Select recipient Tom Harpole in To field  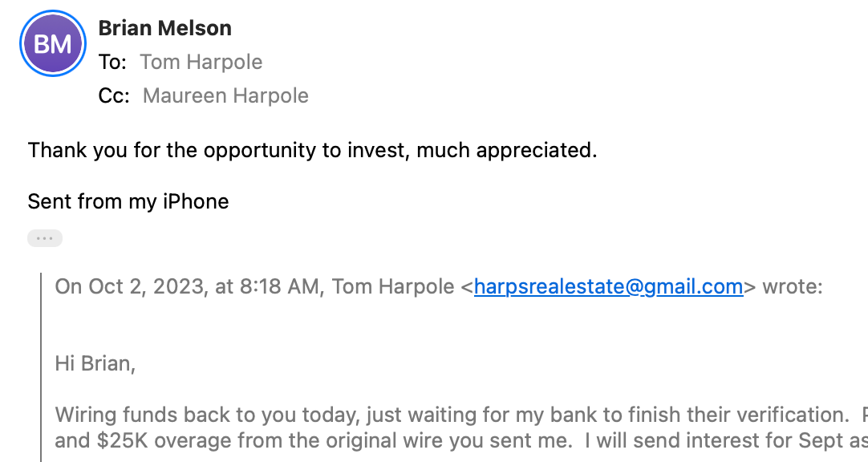201,62
